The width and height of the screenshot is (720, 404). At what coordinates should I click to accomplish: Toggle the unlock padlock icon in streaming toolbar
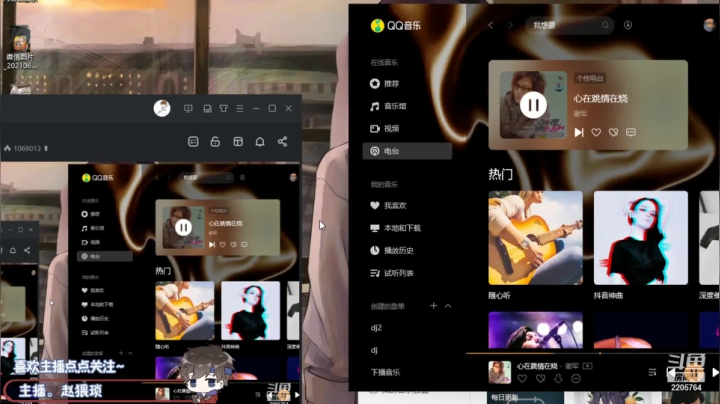point(215,141)
